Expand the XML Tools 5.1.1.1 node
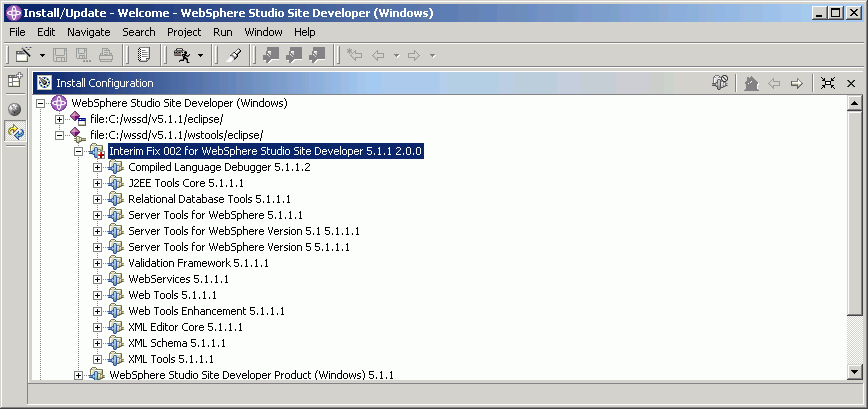The width and height of the screenshot is (868, 409). (97, 359)
